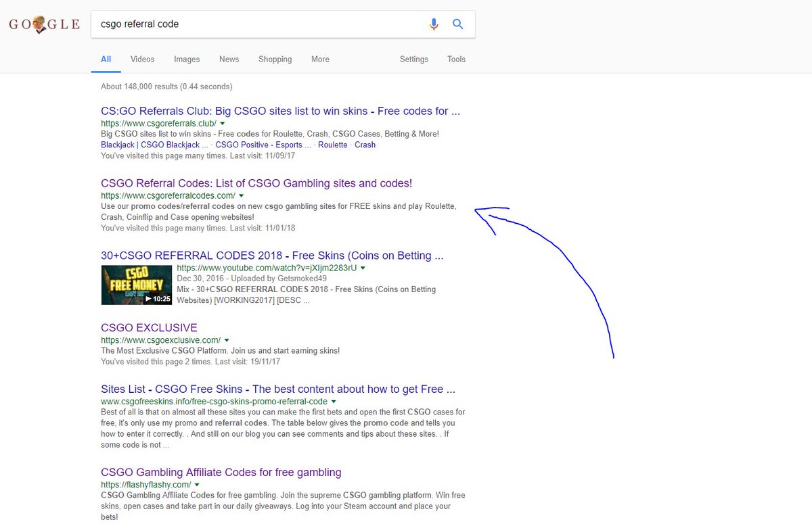Play the CSGO FREE MONEY video thumbnail
Image resolution: width=812 pixels, height=524 pixels.
[x=137, y=285]
